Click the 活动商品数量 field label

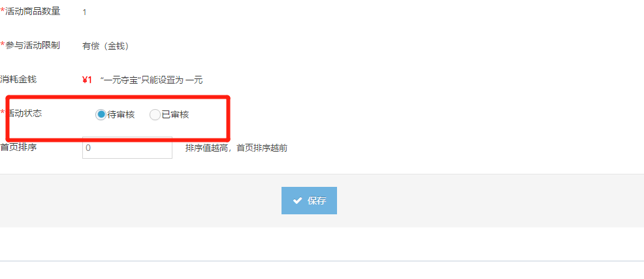click(33, 12)
